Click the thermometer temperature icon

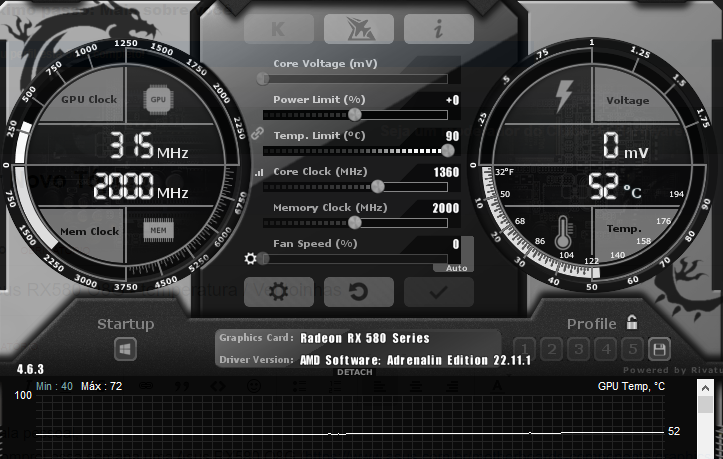click(x=563, y=233)
